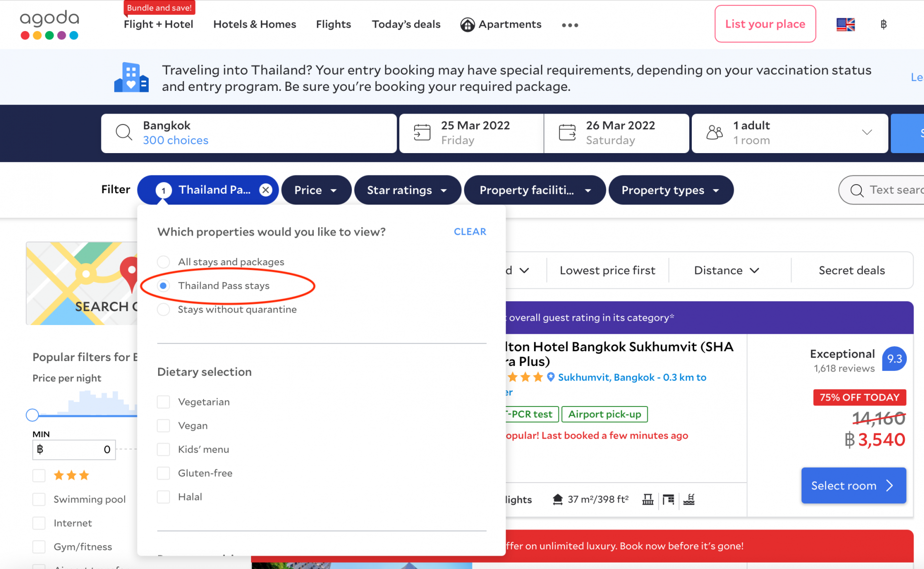The width and height of the screenshot is (924, 569).
Task: Click the Text search input box
Action: click(x=881, y=190)
